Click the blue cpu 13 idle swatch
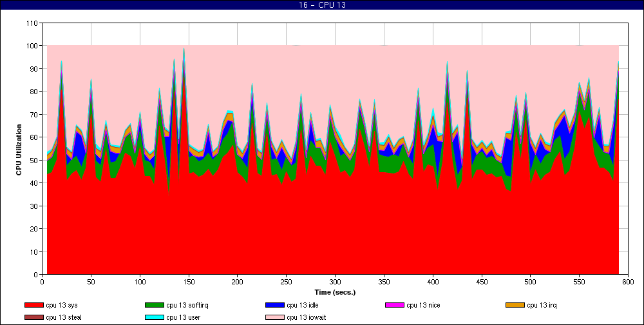 (275, 305)
